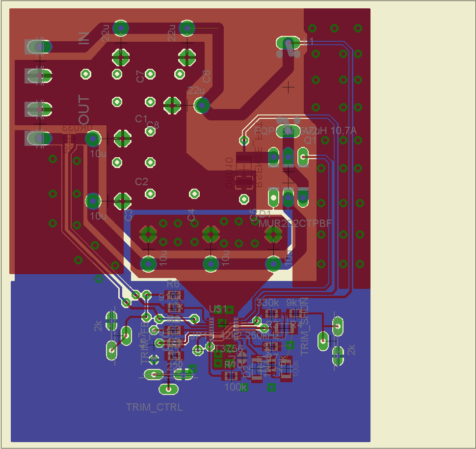Click the MUR202CTPBF diode part label
Viewport: 476px width, 449px height.
(x=295, y=224)
